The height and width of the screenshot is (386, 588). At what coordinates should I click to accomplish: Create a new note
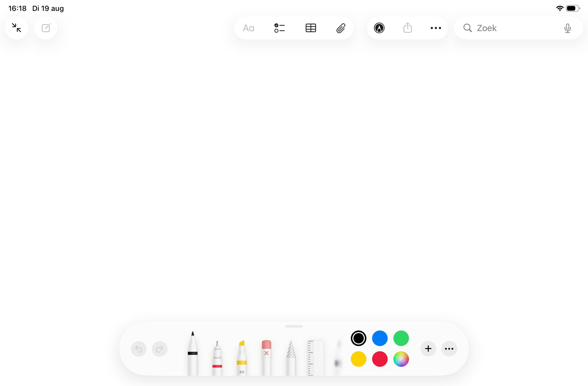coord(46,28)
